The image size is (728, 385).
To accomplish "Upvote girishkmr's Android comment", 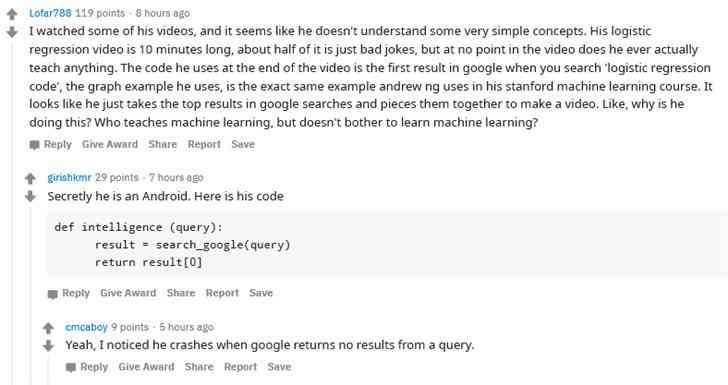I will pos(30,178).
